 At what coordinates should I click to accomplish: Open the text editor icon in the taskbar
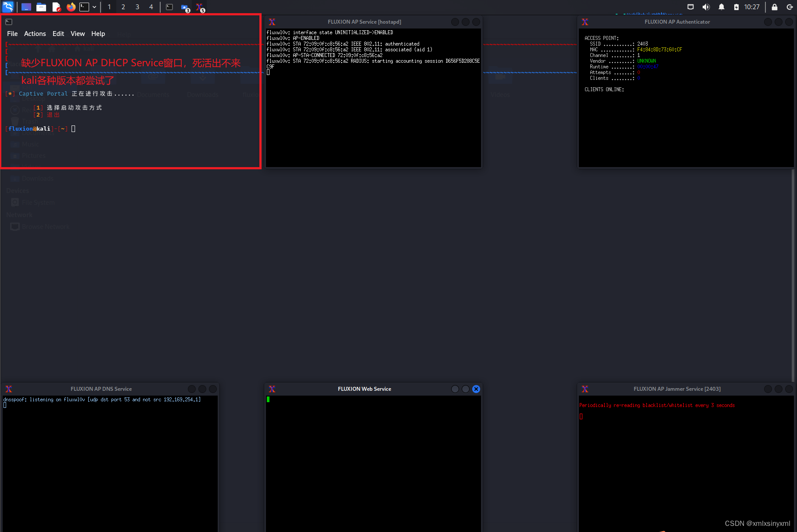[56, 7]
